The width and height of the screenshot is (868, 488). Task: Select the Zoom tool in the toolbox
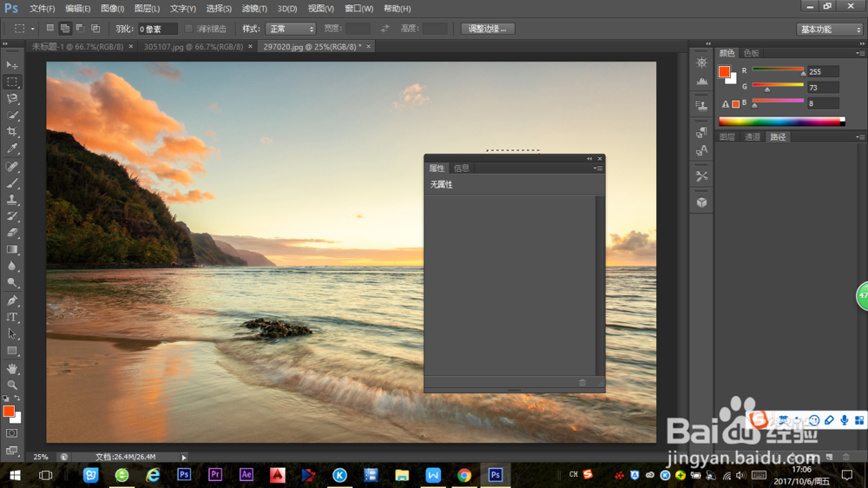11,385
